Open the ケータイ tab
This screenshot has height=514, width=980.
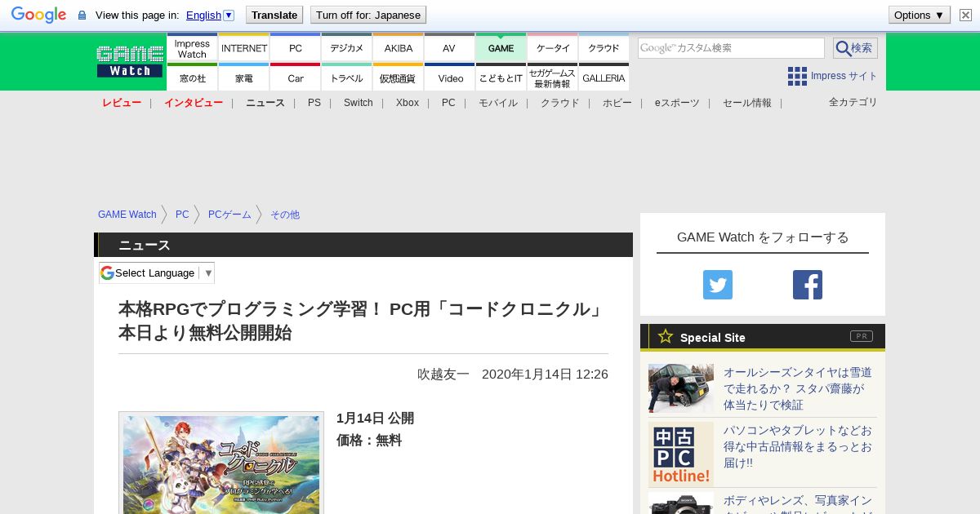tap(553, 47)
